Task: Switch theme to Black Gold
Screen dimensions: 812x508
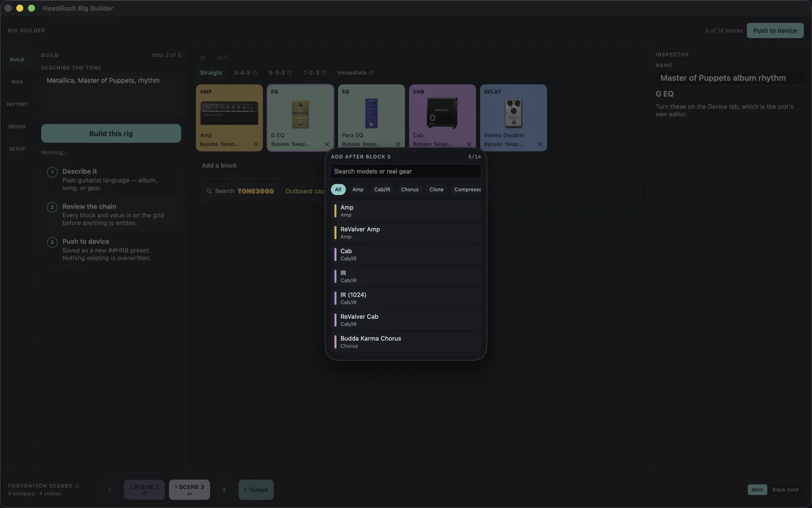Action: coord(785,489)
